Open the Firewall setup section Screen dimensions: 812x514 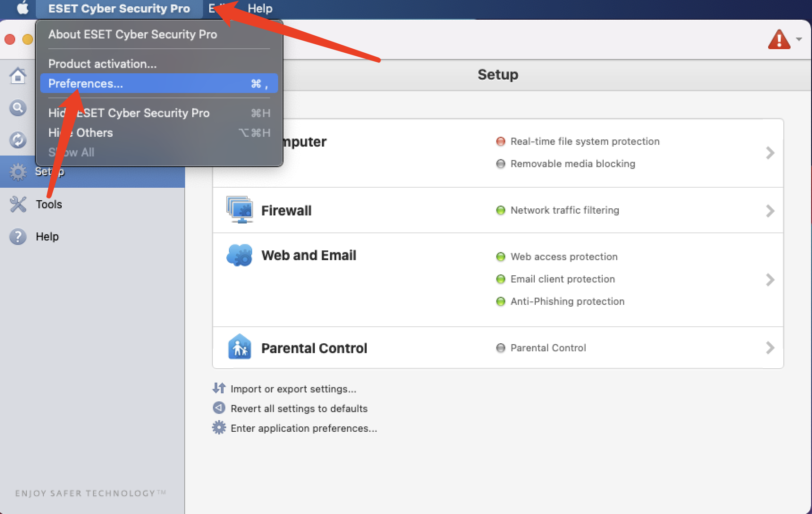point(498,210)
